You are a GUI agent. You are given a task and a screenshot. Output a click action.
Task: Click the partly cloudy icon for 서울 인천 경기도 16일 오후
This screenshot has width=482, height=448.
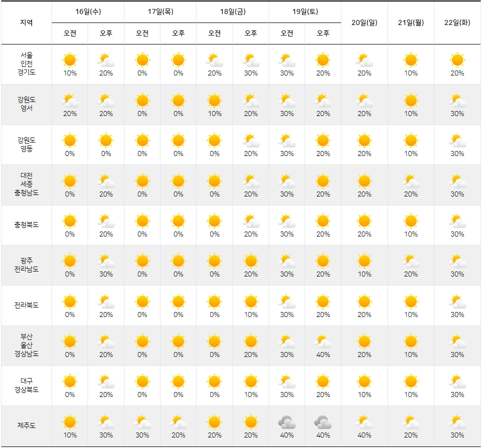[106, 60]
